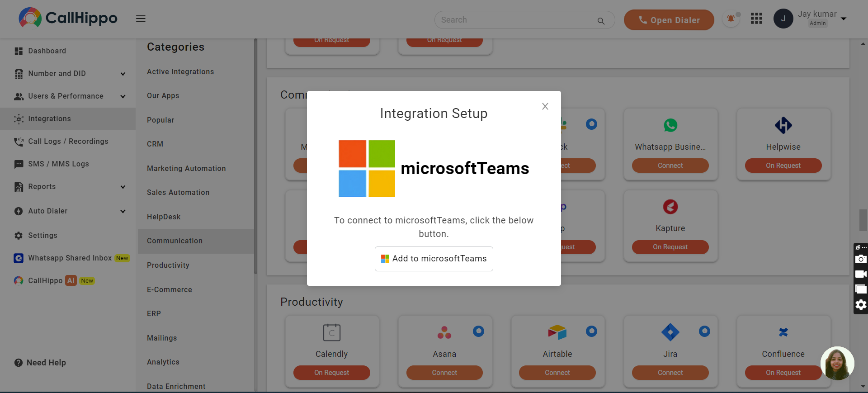Click the Open Dialer button
Viewport: 868px width, 393px height.
[x=669, y=20]
